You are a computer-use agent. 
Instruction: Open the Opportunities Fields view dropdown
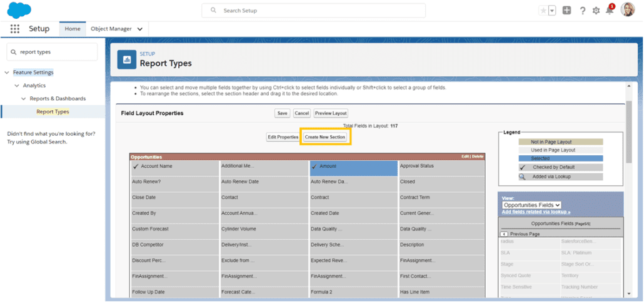(x=531, y=205)
